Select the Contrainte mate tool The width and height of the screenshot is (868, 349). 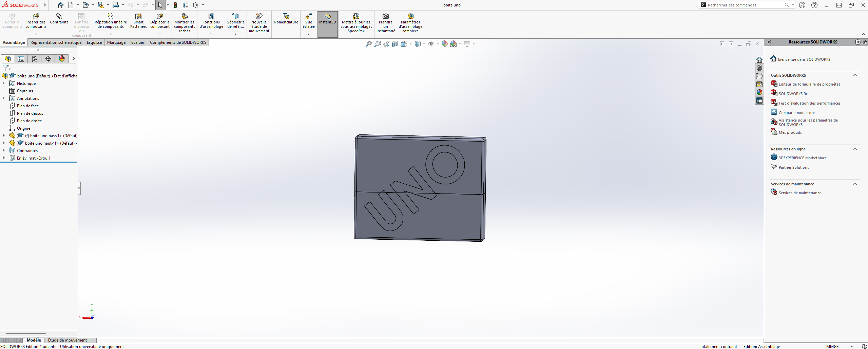[x=59, y=19]
